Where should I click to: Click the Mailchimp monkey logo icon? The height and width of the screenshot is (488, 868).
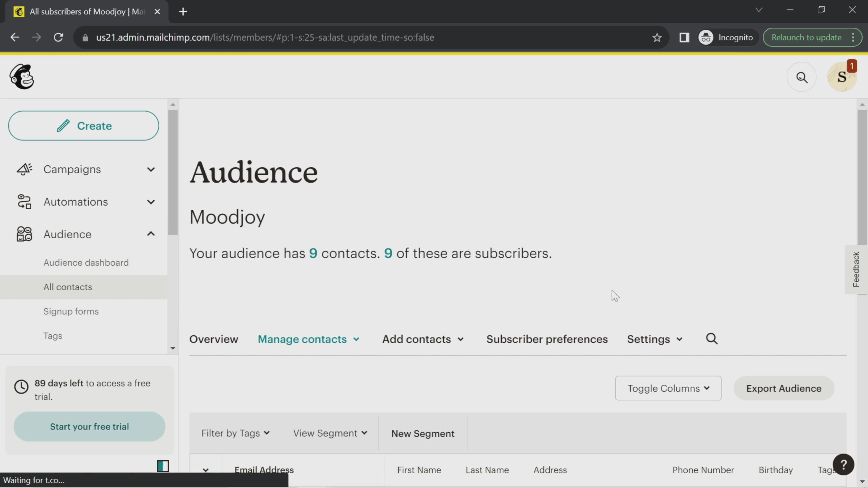click(x=21, y=77)
